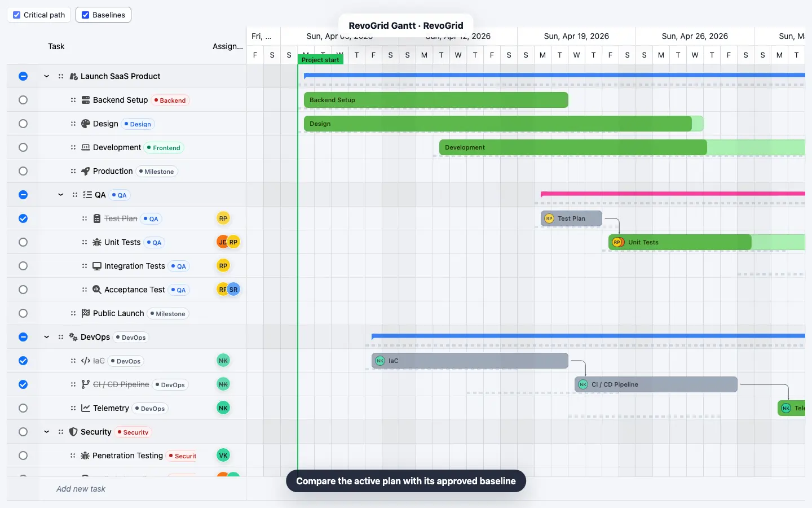Mark Telemetry task as complete

(x=23, y=408)
